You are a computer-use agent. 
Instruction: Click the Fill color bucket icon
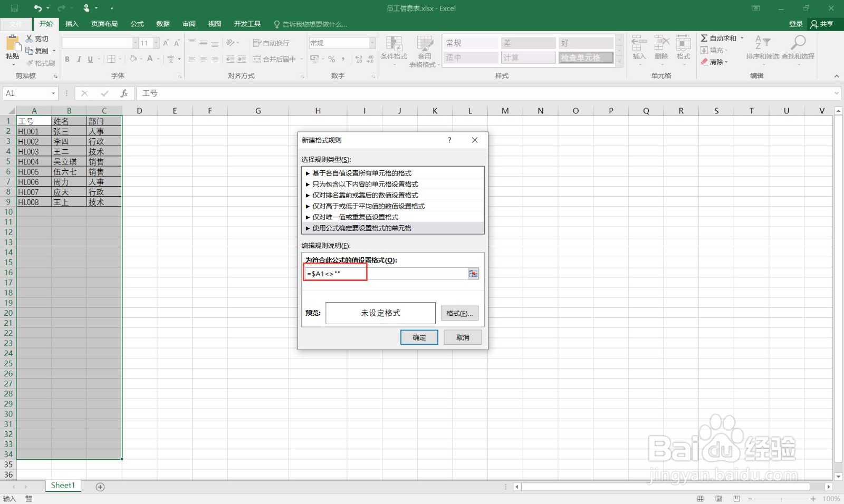[x=133, y=59]
